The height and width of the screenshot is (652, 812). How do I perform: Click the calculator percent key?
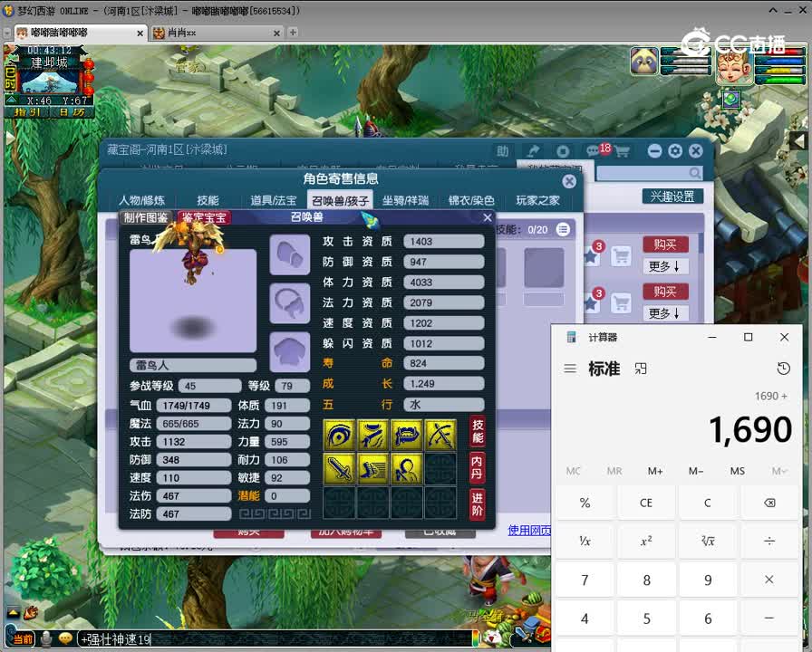coord(585,503)
